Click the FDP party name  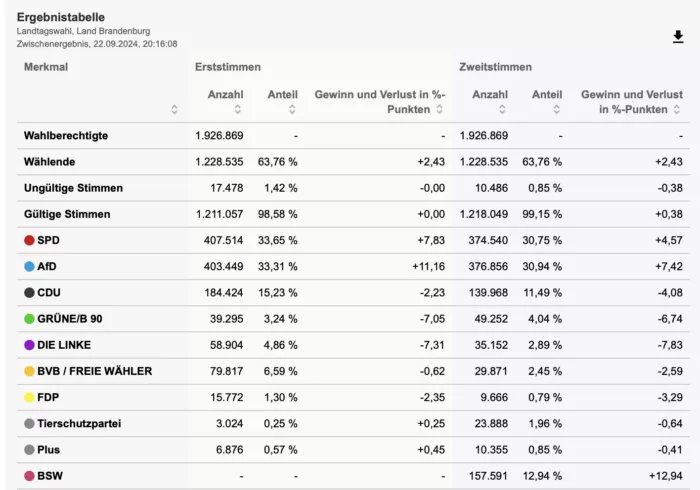click(x=48, y=397)
